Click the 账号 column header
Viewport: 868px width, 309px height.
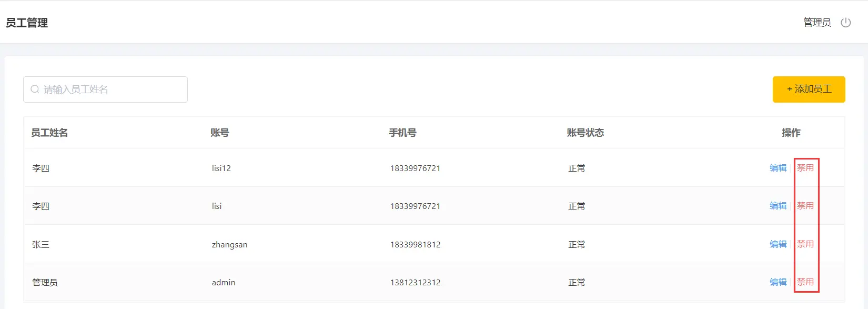(220, 133)
